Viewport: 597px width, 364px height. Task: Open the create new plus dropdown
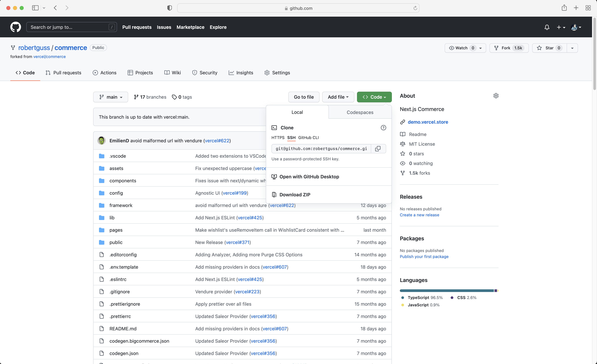[561, 27]
